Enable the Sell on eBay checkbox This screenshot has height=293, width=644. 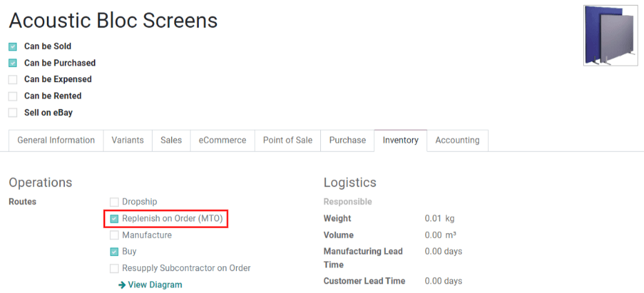click(x=12, y=113)
